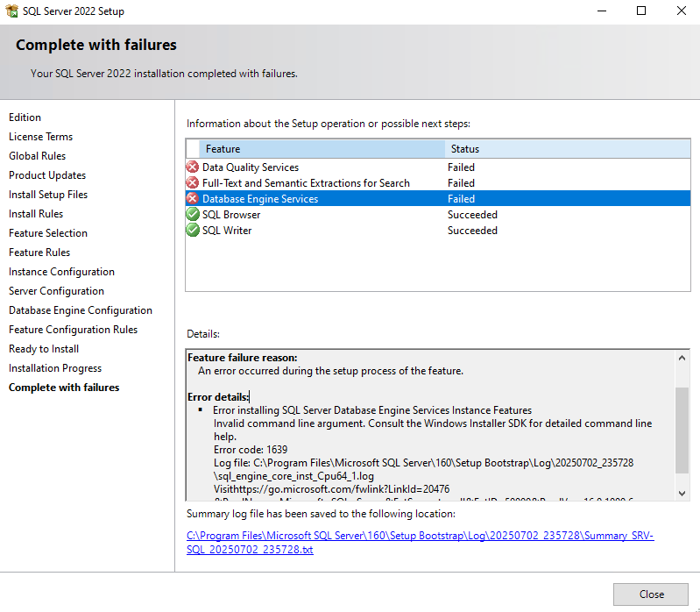This screenshot has width=700, height=612.
Task: Click the License Terms step
Action: click(x=40, y=136)
